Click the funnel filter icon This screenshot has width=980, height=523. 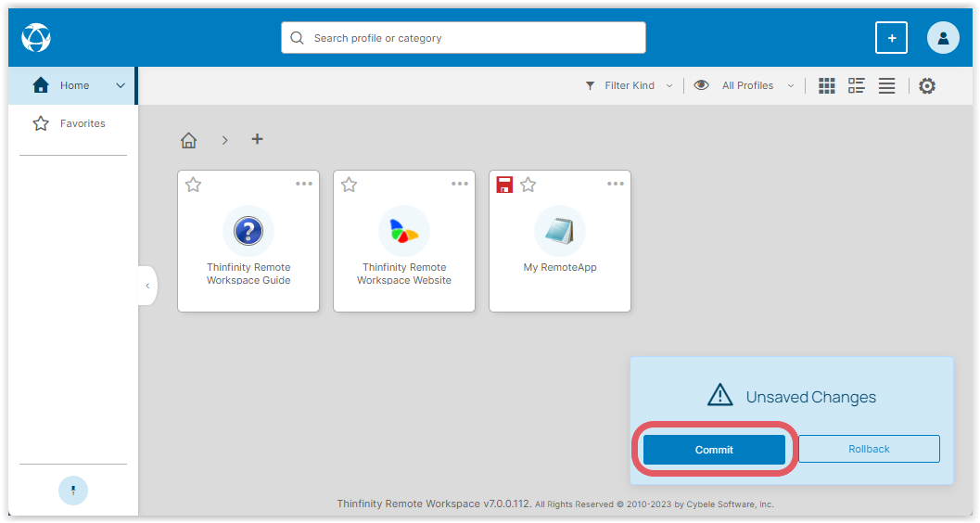click(590, 85)
